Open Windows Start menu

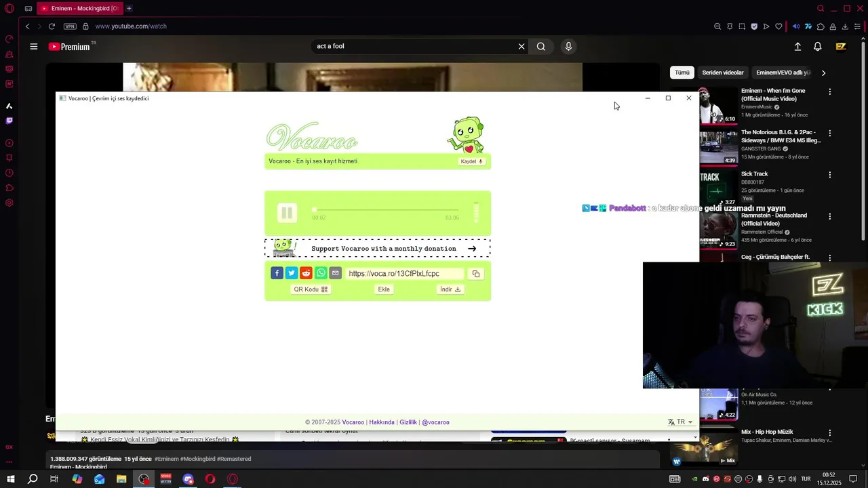10,479
